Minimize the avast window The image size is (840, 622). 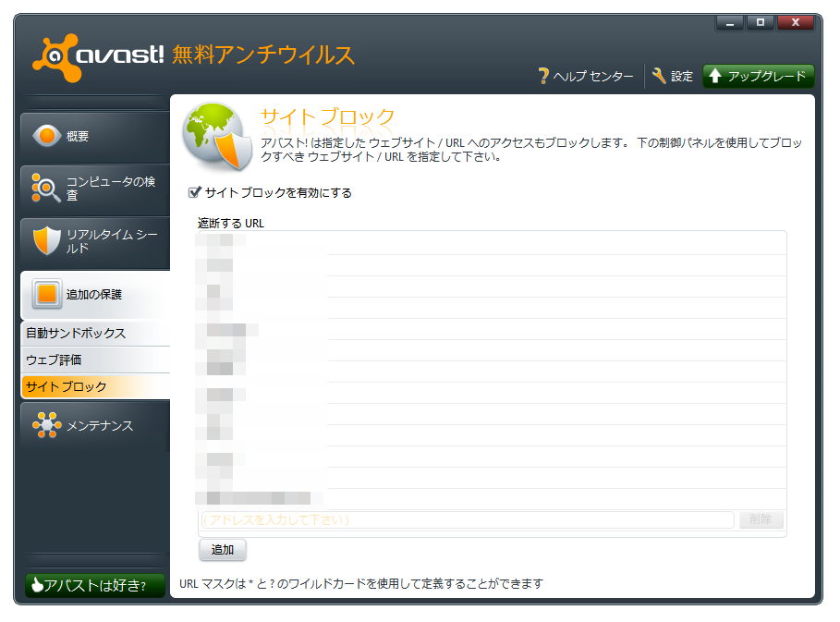[x=730, y=23]
